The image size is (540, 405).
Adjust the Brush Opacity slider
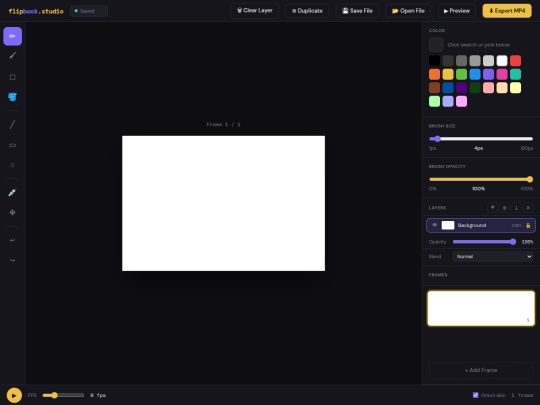481,179
